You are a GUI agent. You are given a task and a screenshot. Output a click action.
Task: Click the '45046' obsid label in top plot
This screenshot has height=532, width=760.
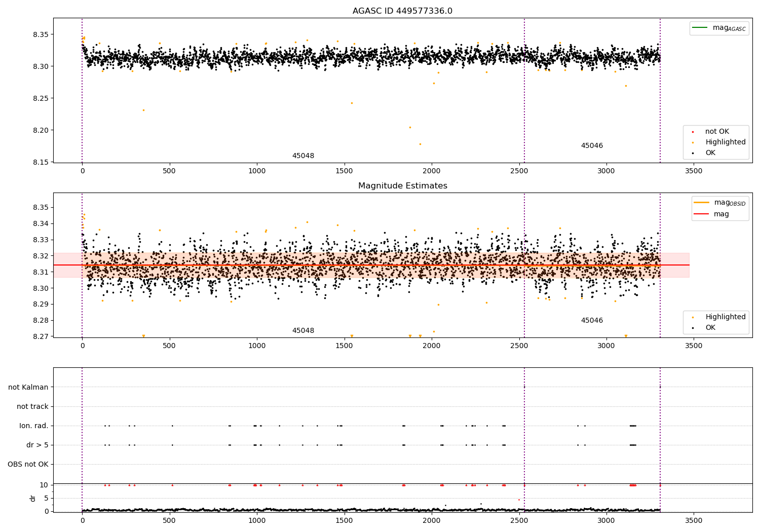pos(592,146)
